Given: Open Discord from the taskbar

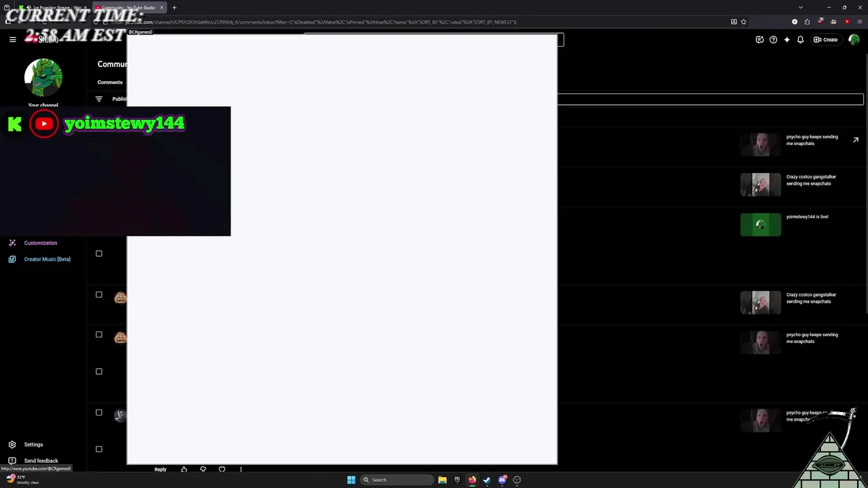Looking at the screenshot, I should point(502,480).
